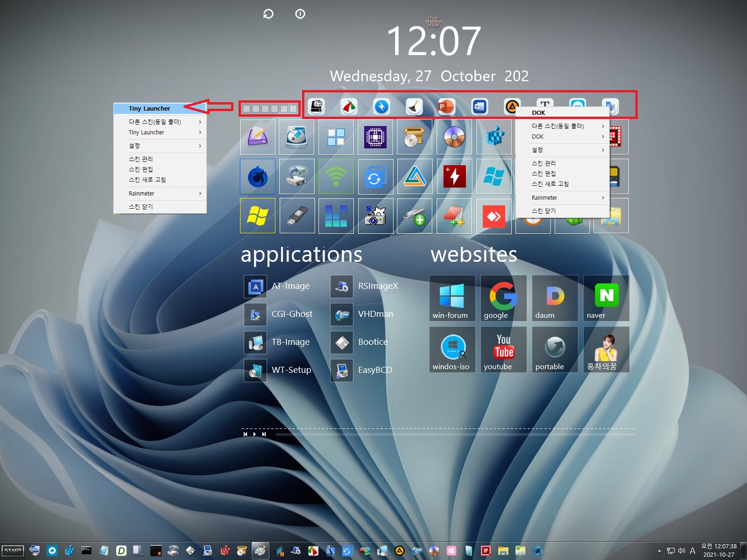Expand the 설정 submenu in Tiny Launcher menu
The width and height of the screenshot is (747, 560).
(x=160, y=146)
